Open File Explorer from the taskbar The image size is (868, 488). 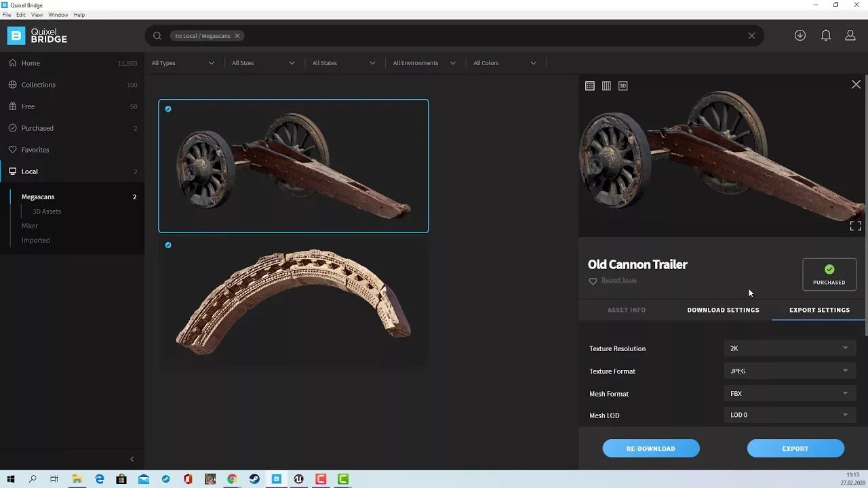coord(77,479)
